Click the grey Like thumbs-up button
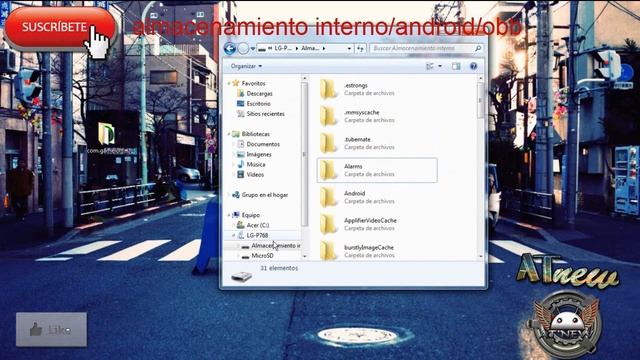The height and width of the screenshot is (360, 640). (51, 330)
